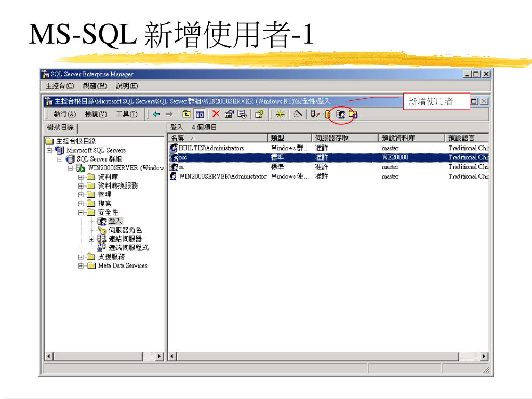This screenshot has height=399, width=532.
Task: Sort by the 預設語言 column header
Action: (x=467, y=138)
